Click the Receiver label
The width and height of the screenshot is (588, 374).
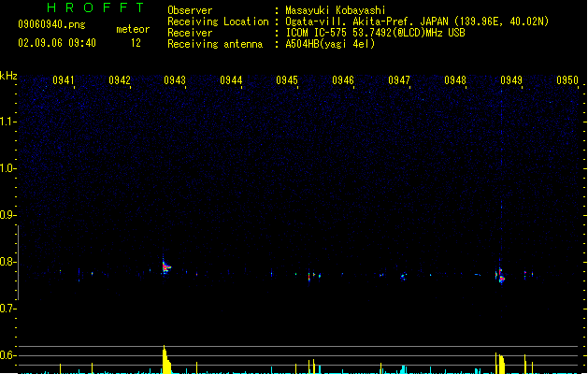[190, 33]
